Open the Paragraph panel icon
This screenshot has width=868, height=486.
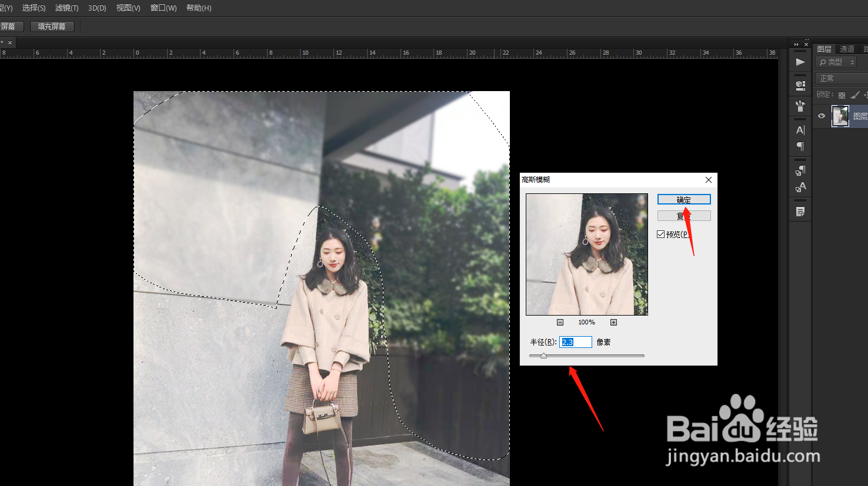click(x=800, y=146)
